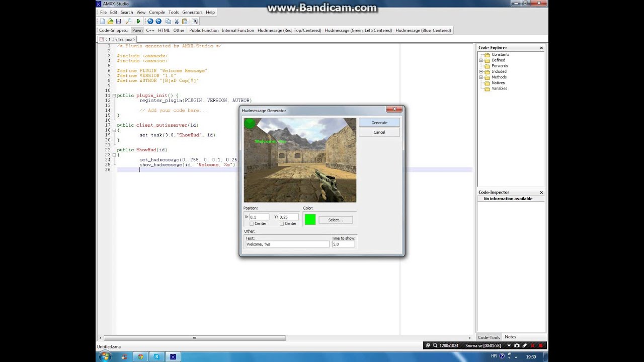Insert Hudmessage (Blue, Centered) snippet

tap(423, 30)
